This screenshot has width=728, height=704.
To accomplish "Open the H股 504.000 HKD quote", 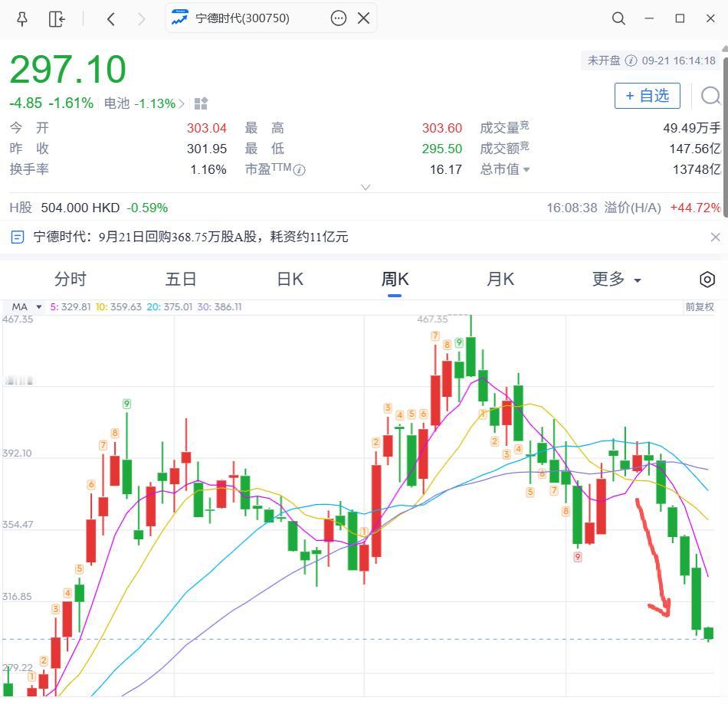I will click(88, 208).
